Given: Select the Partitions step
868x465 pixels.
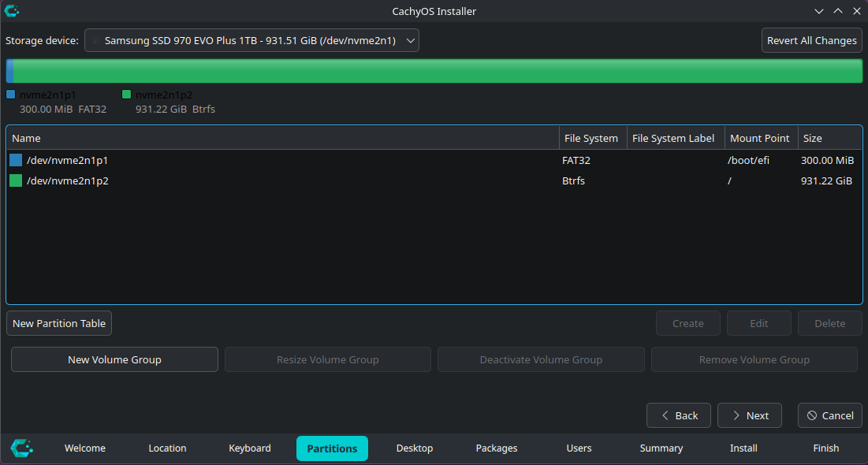Looking at the screenshot, I should point(332,448).
